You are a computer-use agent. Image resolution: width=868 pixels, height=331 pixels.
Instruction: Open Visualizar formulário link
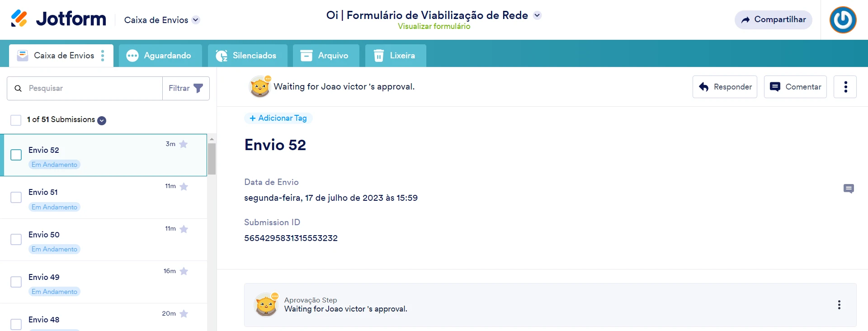[434, 26]
